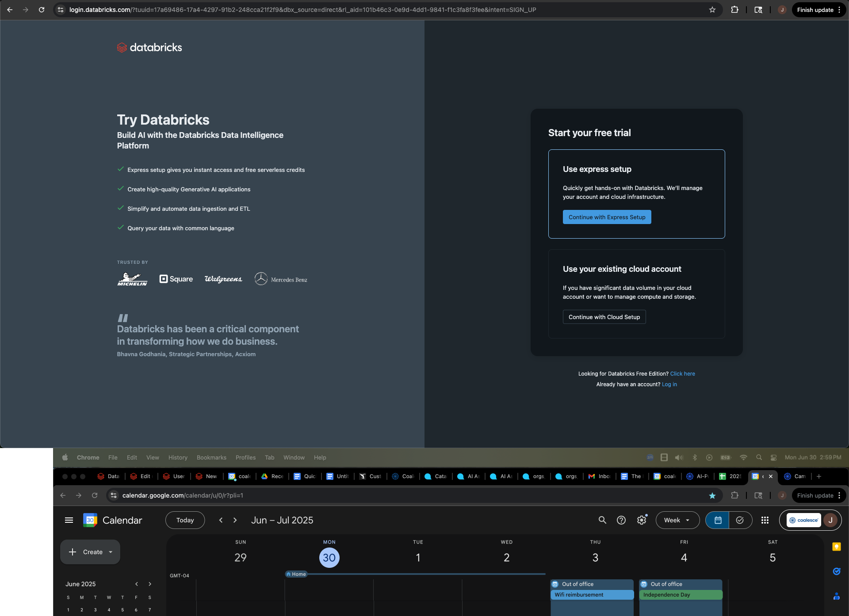
Task: Open Google Tasks side panel
Action: (836, 571)
